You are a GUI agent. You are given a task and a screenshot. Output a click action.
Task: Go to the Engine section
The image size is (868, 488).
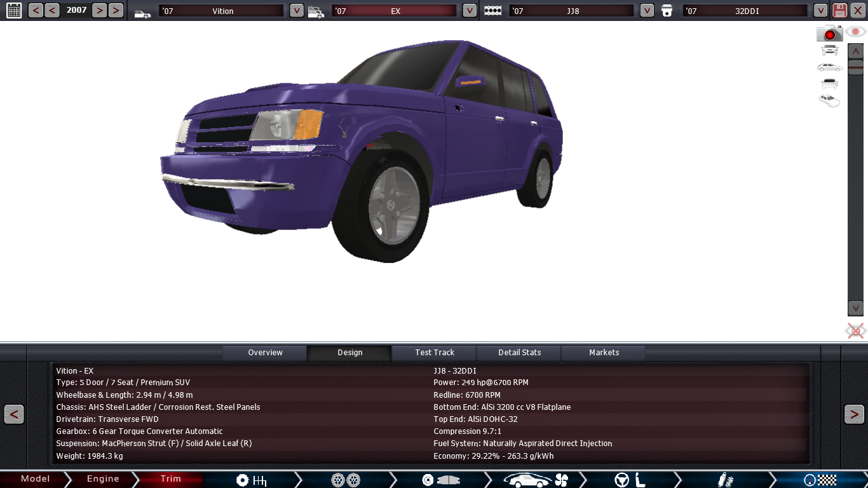[x=103, y=479]
